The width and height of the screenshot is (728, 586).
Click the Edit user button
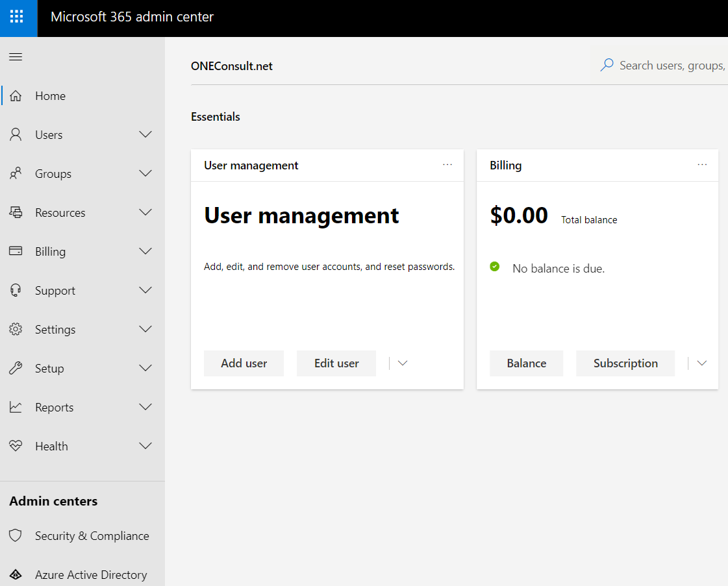point(336,363)
